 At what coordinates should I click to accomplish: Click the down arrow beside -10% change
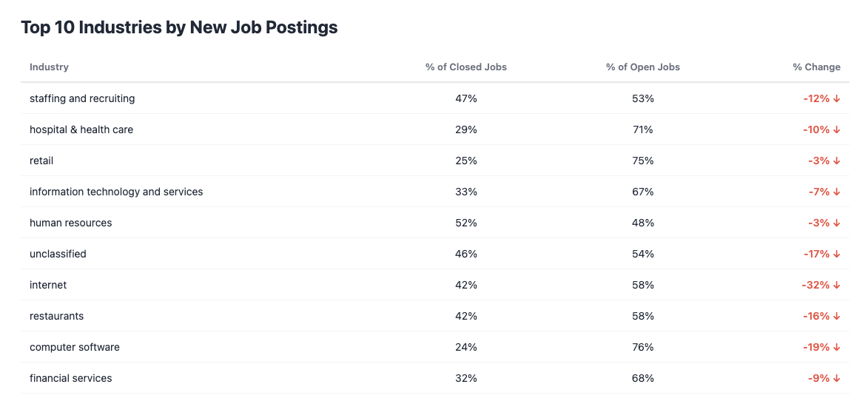click(837, 130)
